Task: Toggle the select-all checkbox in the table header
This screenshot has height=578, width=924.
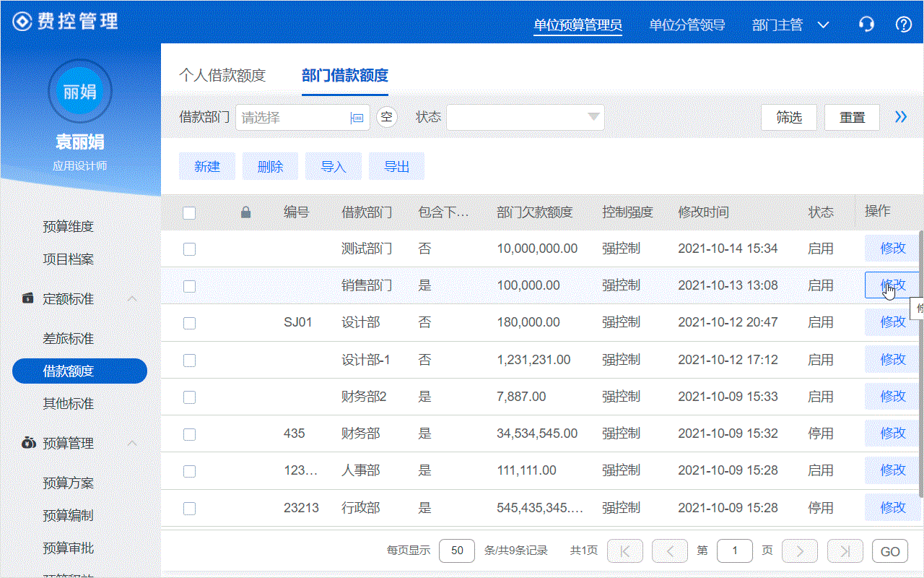Action: (189, 213)
